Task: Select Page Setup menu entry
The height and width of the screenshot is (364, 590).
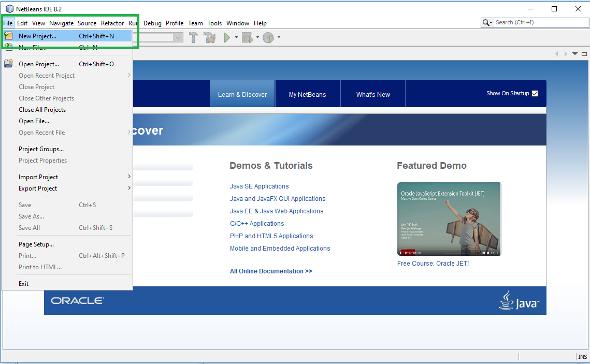Action: pos(67,244)
